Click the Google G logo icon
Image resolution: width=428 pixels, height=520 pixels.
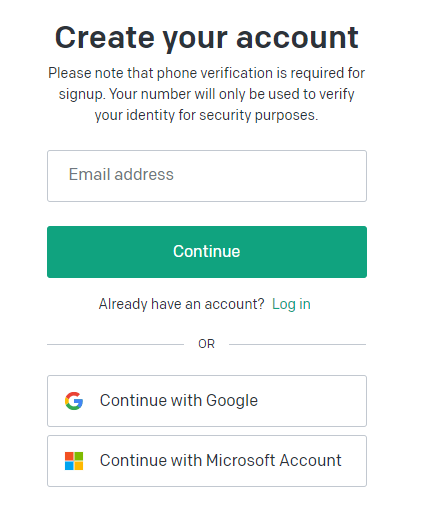click(x=74, y=401)
